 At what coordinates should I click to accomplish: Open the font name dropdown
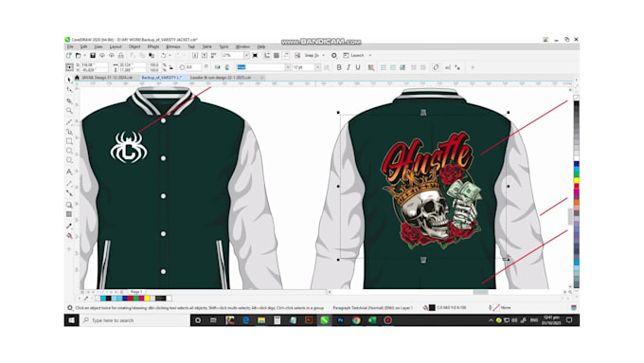288,67
